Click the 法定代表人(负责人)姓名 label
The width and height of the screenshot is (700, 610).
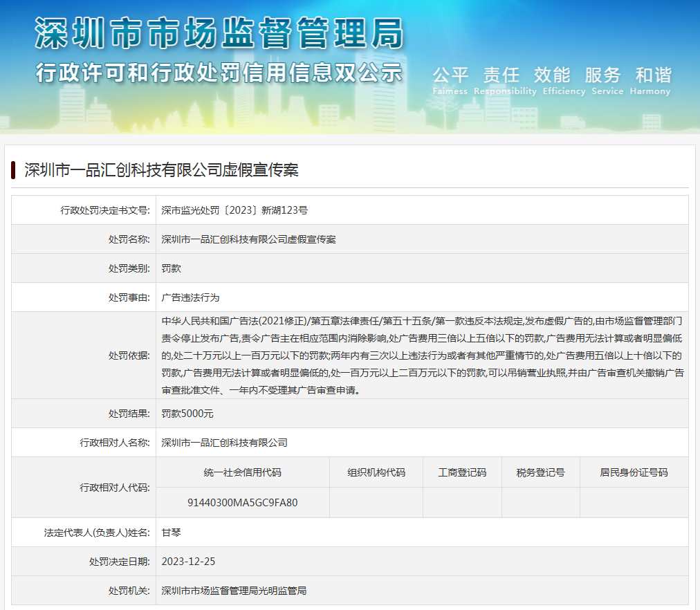97,533
